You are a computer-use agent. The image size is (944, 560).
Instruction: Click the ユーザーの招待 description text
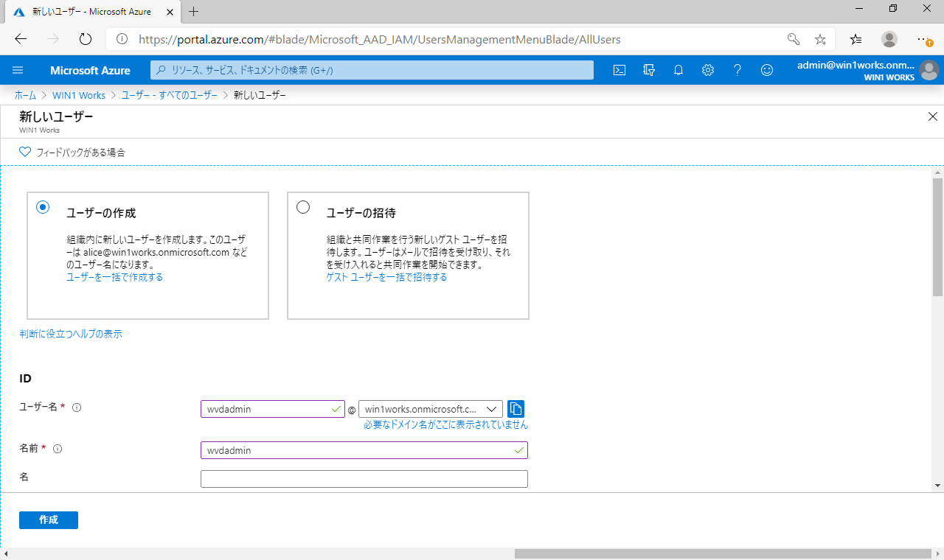point(418,252)
